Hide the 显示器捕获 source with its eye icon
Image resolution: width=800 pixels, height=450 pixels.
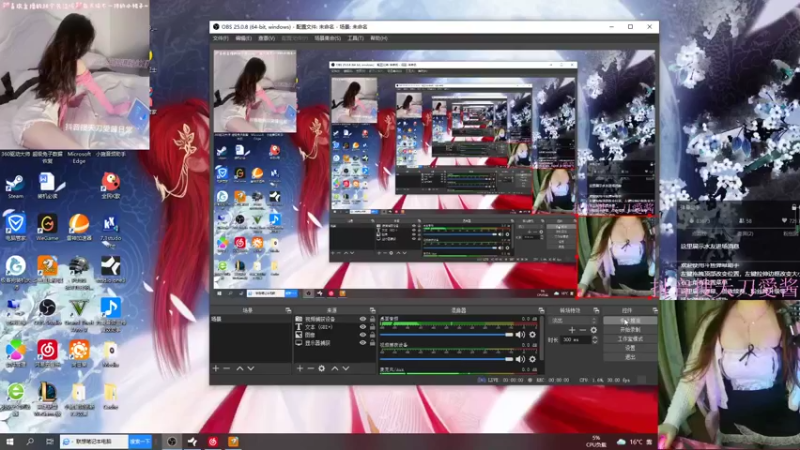(x=363, y=343)
